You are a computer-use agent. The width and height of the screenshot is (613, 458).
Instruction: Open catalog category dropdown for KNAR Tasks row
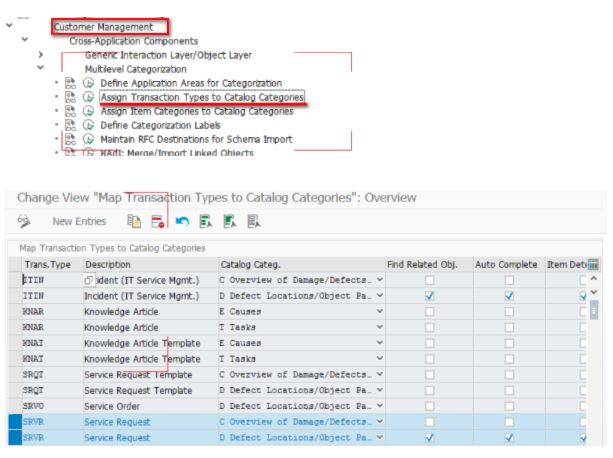(x=380, y=327)
